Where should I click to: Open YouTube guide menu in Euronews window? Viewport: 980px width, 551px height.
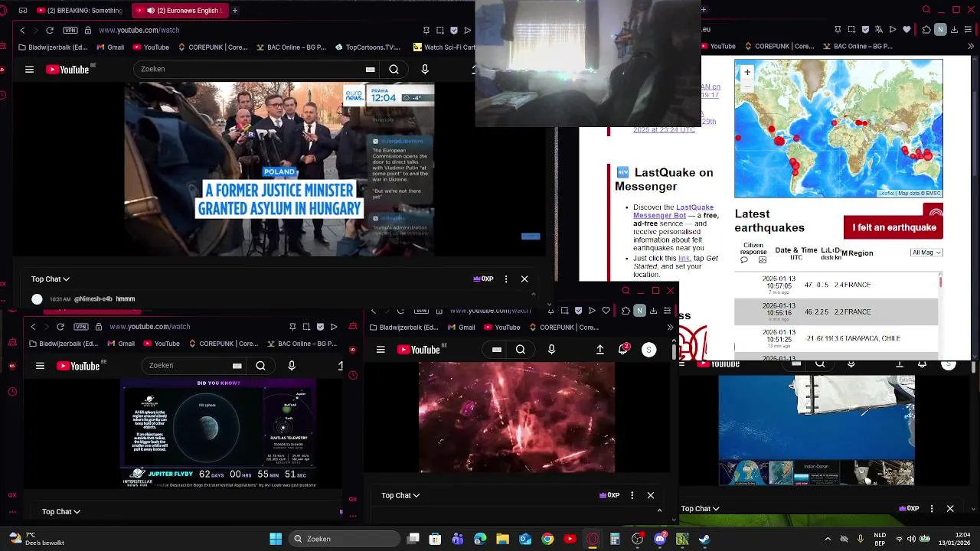[29, 70]
